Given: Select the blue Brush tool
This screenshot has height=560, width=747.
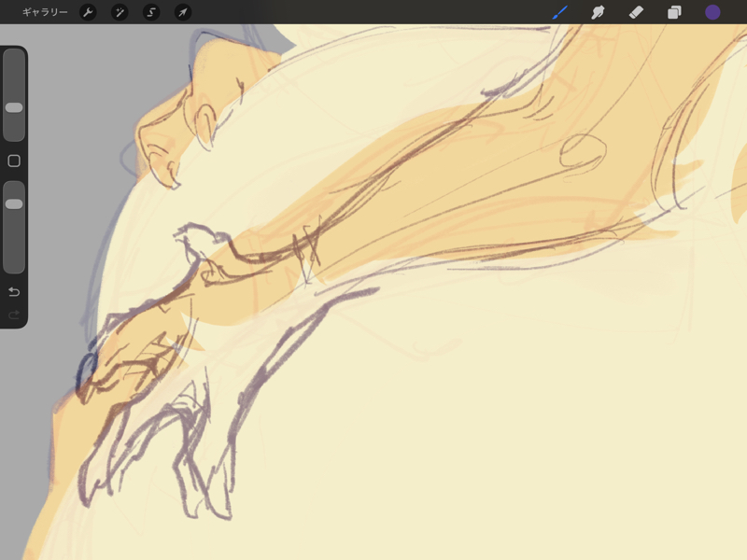Looking at the screenshot, I should tap(560, 12).
